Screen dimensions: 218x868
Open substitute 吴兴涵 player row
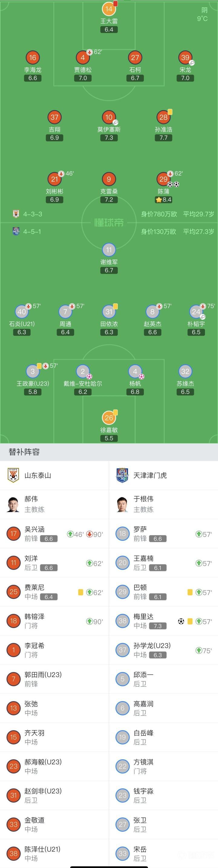point(54,534)
